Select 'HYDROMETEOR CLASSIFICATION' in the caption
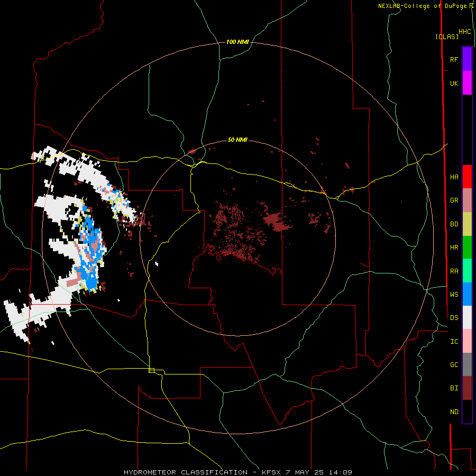The width and height of the screenshot is (476, 476). (186, 472)
